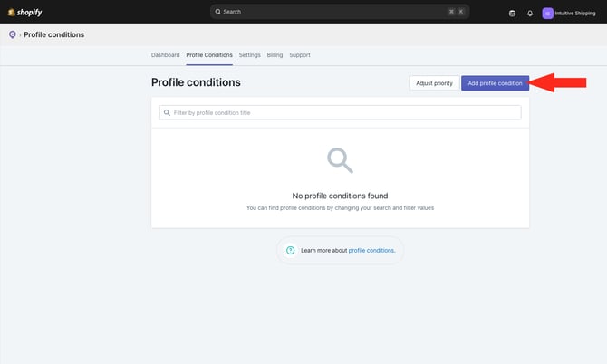607x364 pixels.
Task: Click the Shopify logo
Action: pos(24,13)
